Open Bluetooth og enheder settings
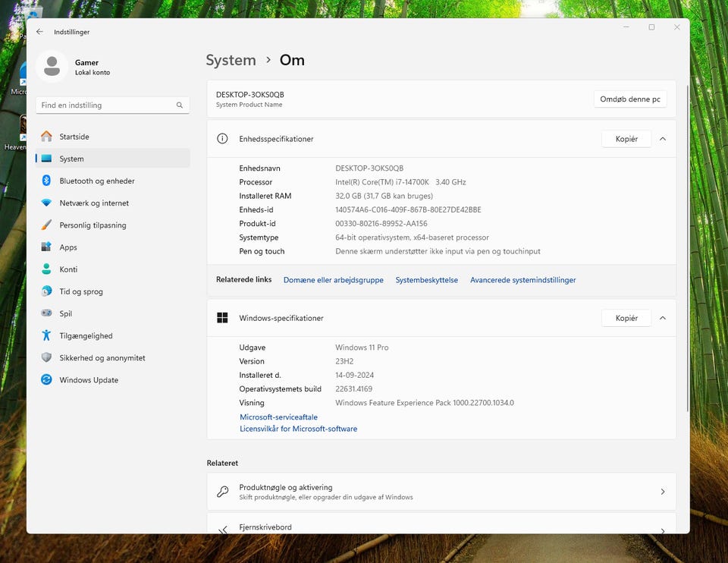 (96, 181)
